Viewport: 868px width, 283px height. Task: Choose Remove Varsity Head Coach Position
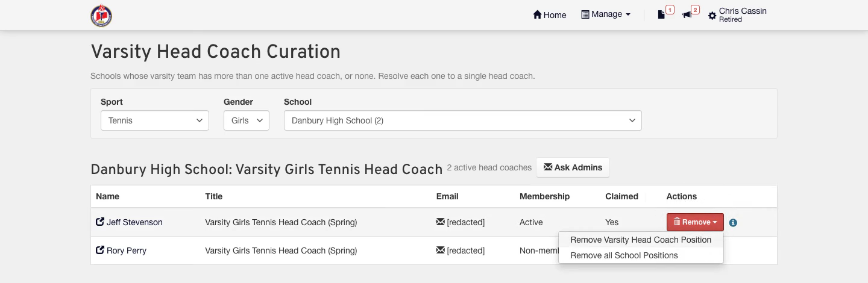pyautogui.click(x=641, y=240)
